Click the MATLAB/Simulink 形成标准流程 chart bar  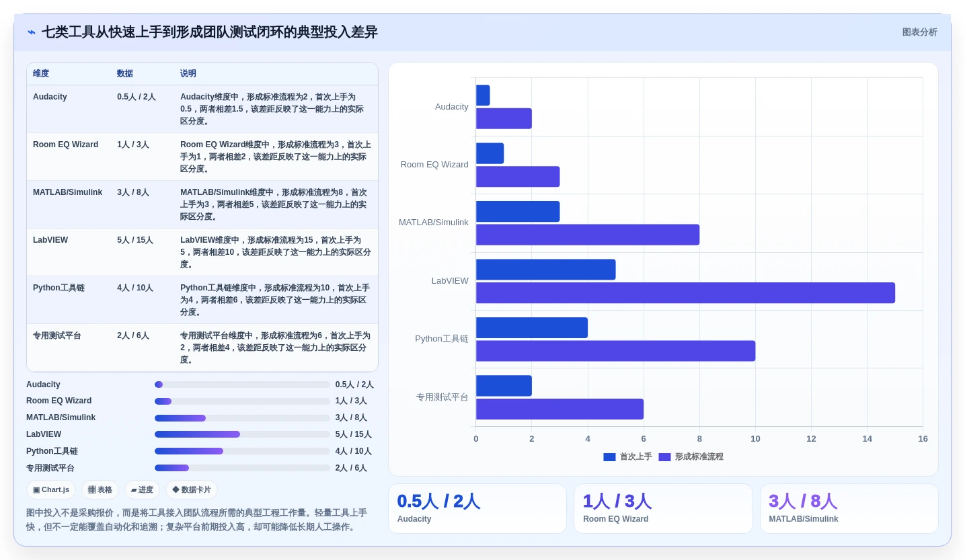click(588, 235)
